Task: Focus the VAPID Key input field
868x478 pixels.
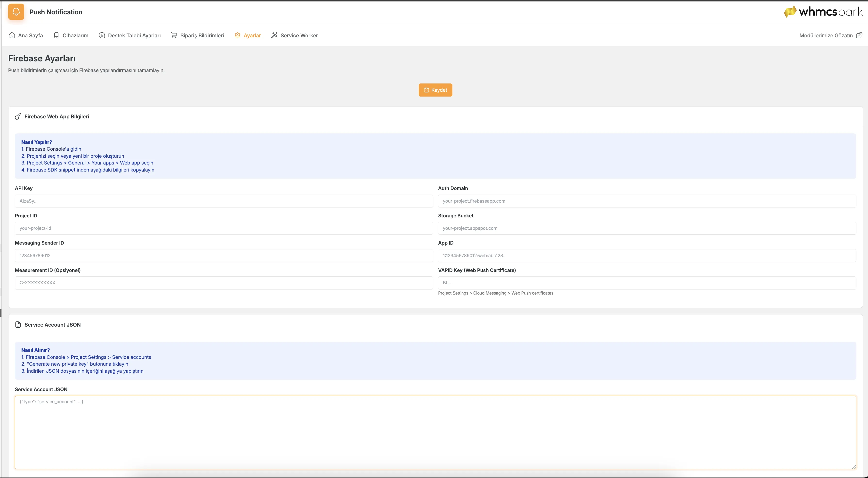Action: click(647, 283)
